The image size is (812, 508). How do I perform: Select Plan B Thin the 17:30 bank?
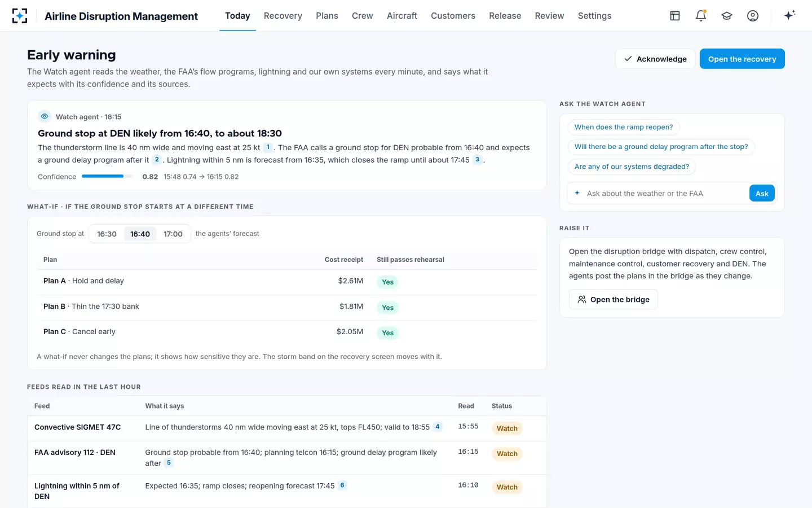point(286,307)
